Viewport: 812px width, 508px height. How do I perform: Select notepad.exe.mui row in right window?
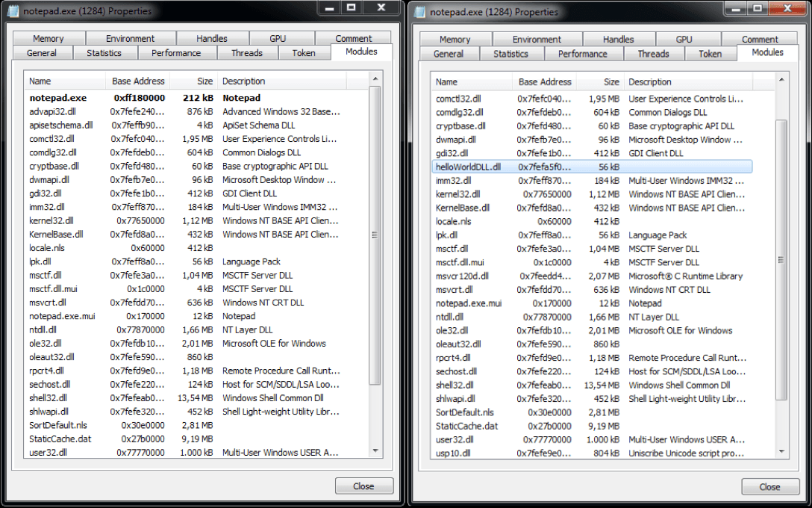pos(592,303)
